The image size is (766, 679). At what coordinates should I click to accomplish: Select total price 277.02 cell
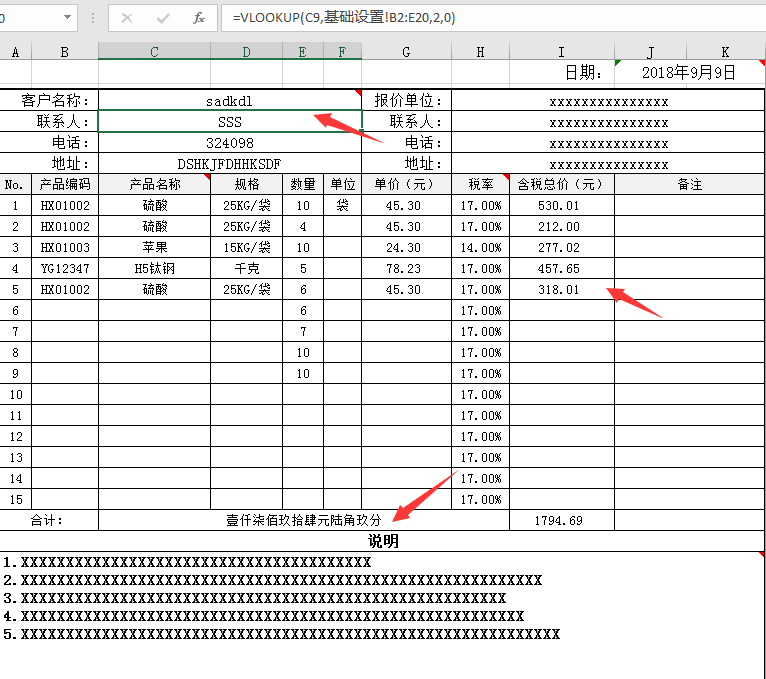562,248
